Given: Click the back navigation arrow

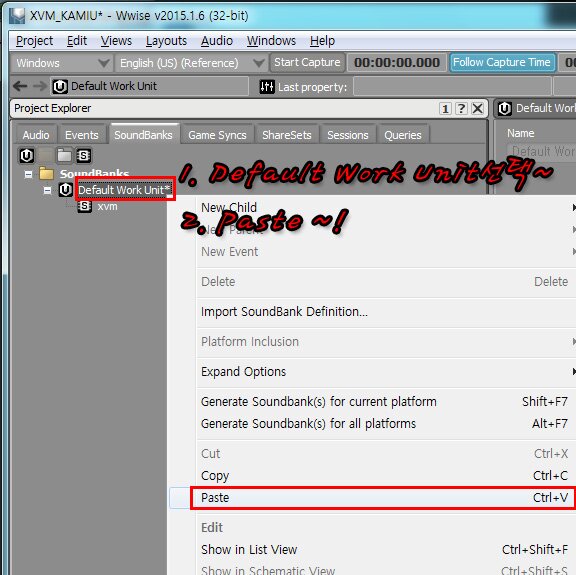Looking at the screenshot, I should pos(20,86).
